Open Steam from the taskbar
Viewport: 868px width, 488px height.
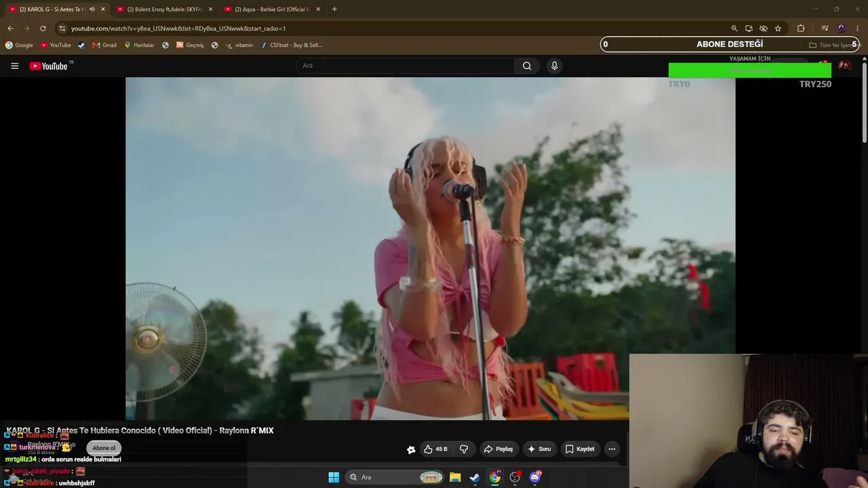point(475,477)
